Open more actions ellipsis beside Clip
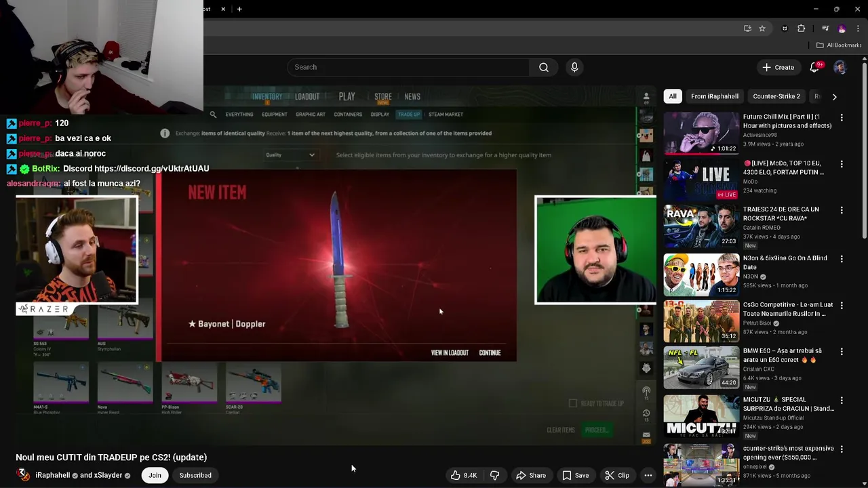The height and width of the screenshot is (488, 868). 648,475
